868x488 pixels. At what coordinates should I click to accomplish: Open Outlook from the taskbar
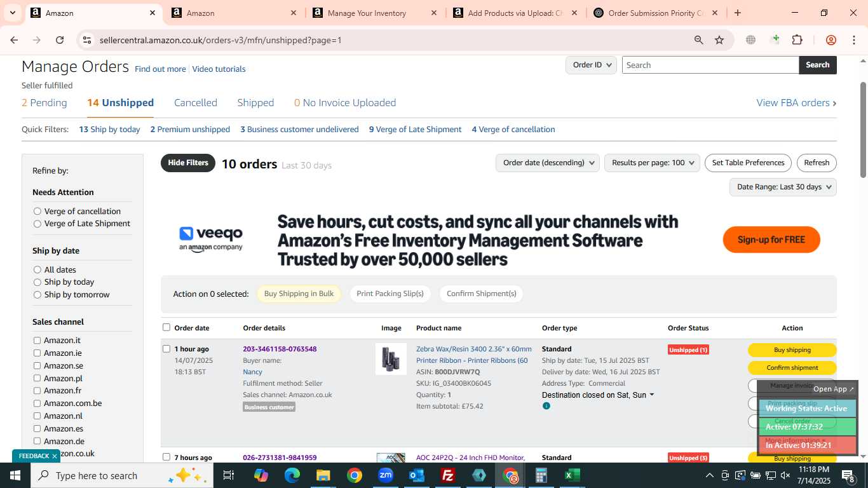click(417, 475)
